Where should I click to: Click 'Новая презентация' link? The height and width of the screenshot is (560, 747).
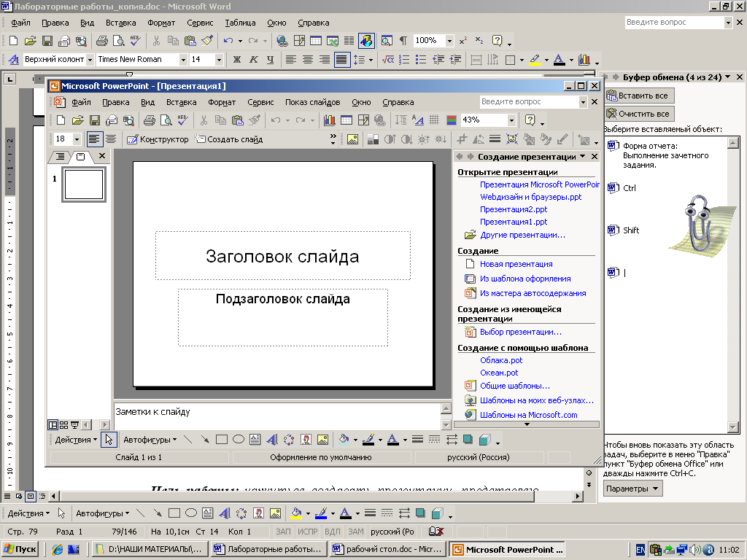(516, 264)
